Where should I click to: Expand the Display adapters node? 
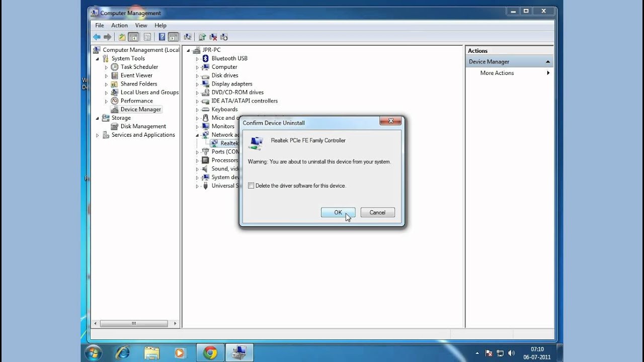coord(197,84)
